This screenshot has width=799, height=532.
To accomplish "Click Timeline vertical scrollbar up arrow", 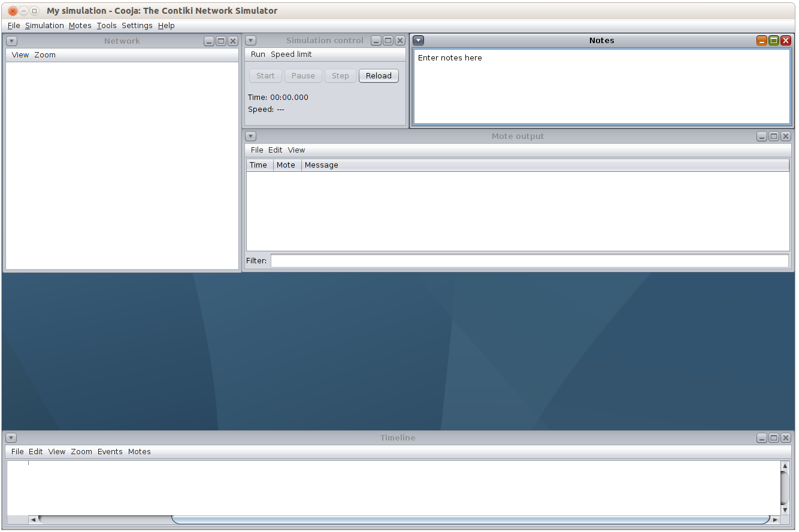I will point(785,466).
